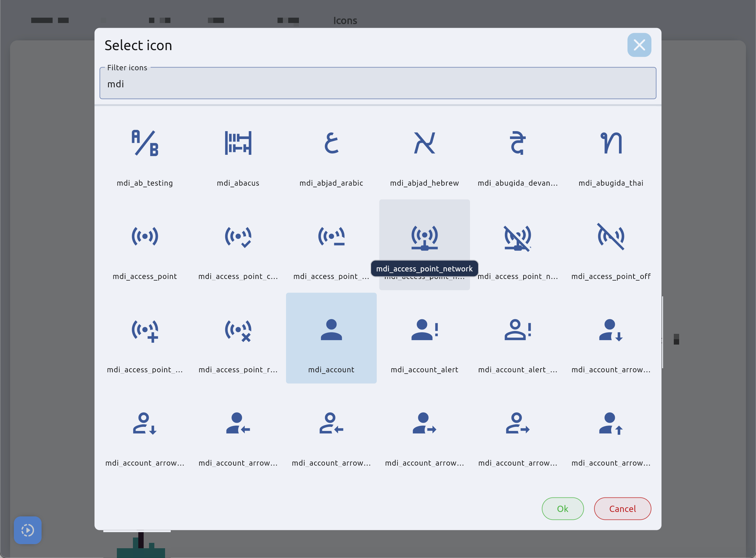Click the blue floating play-circle button
This screenshot has width=756, height=558.
pos(28,530)
